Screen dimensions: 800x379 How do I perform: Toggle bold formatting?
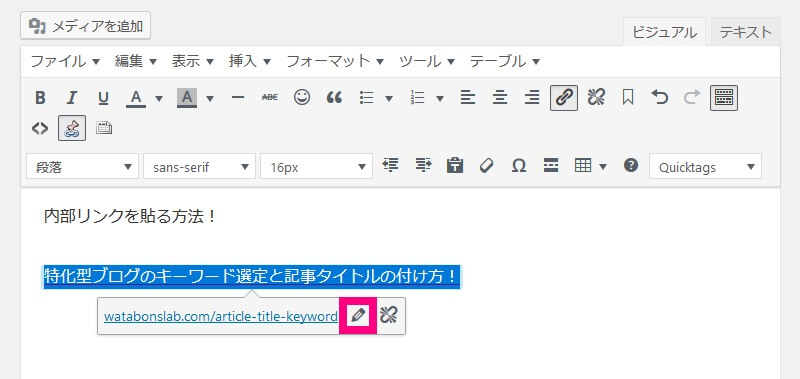coord(40,97)
